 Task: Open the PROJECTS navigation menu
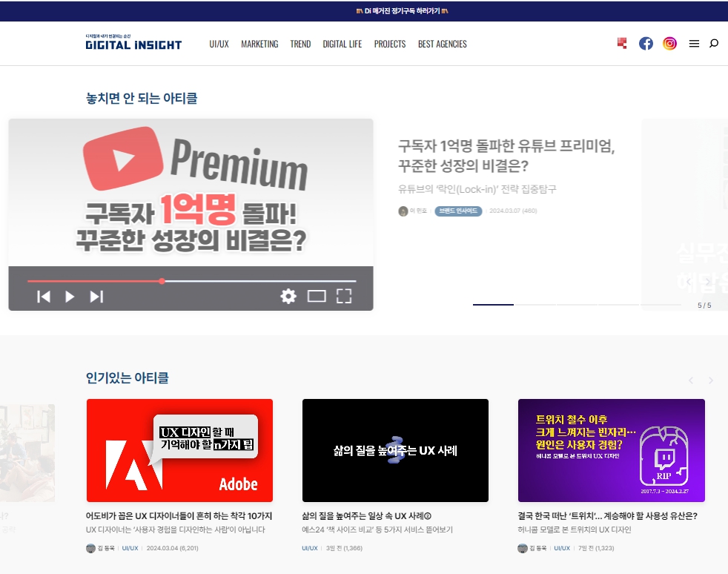pyautogui.click(x=390, y=44)
